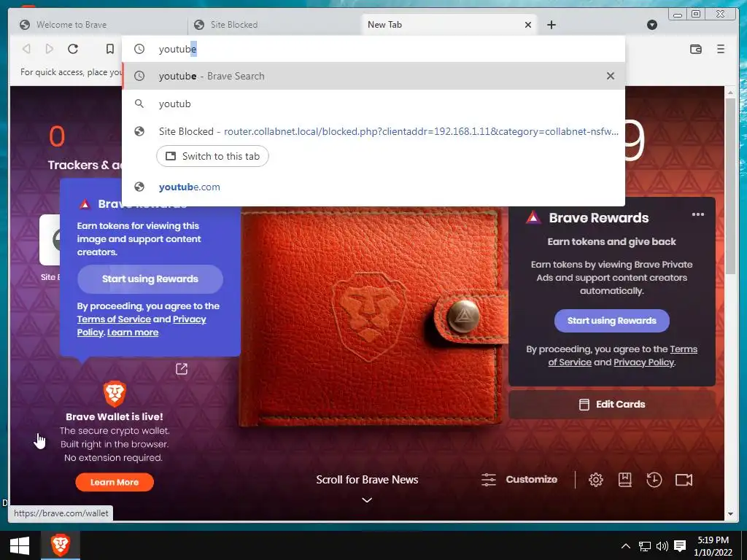
Task: Close the New Tab tab
Action: pyautogui.click(x=528, y=25)
